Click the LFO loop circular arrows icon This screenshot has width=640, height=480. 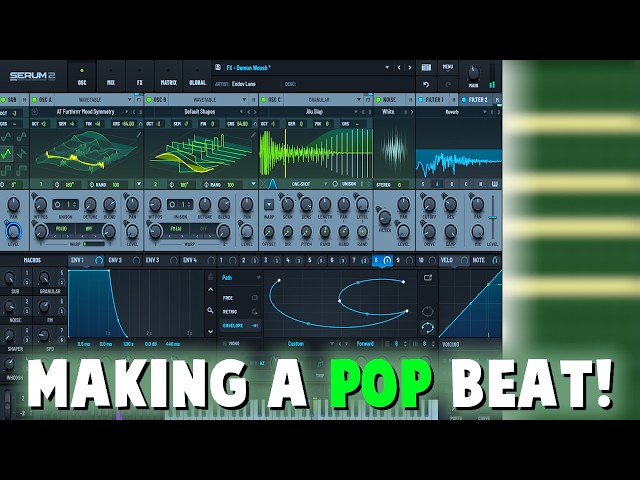pos(427,327)
